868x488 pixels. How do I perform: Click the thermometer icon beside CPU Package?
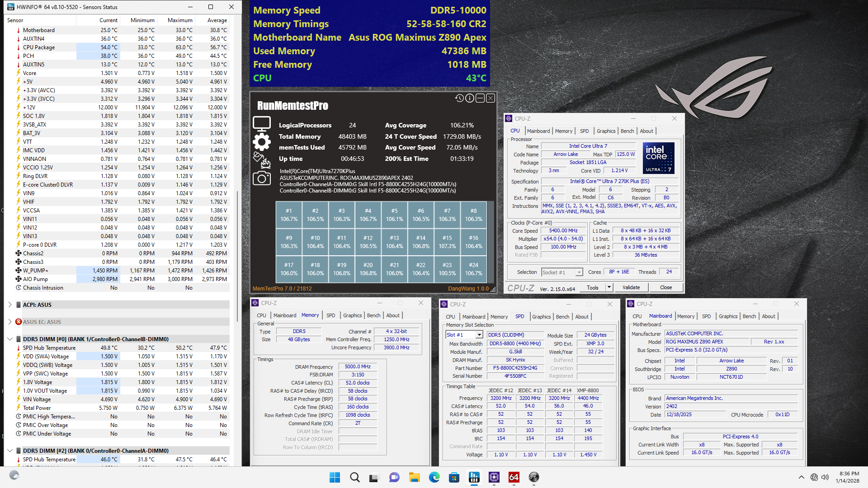(19, 47)
